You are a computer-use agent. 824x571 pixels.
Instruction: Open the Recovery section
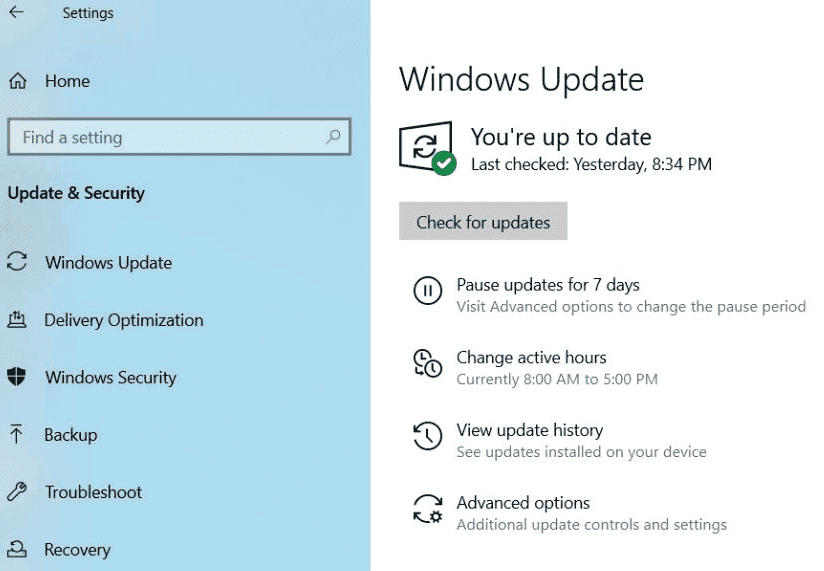(77, 549)
